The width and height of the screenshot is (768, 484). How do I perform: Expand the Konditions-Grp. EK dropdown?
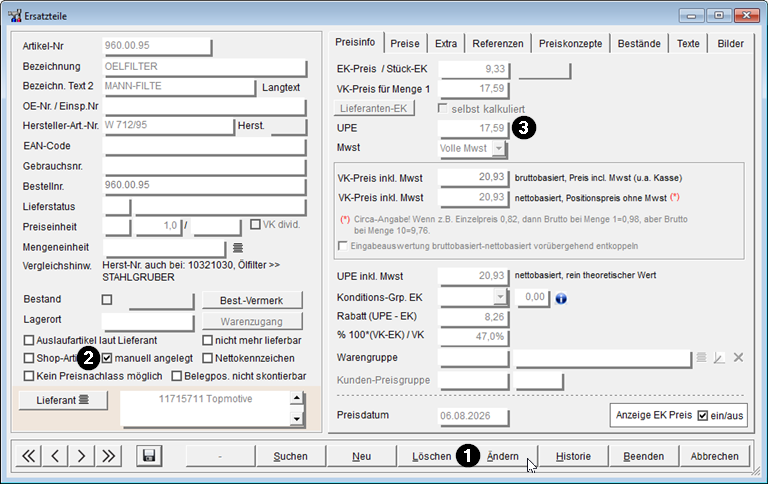click(499, 296)
